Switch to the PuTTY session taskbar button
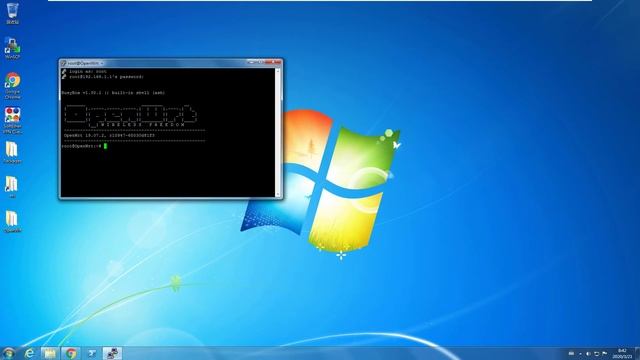This screenshot has height=360, width=640. coord(112,353)
